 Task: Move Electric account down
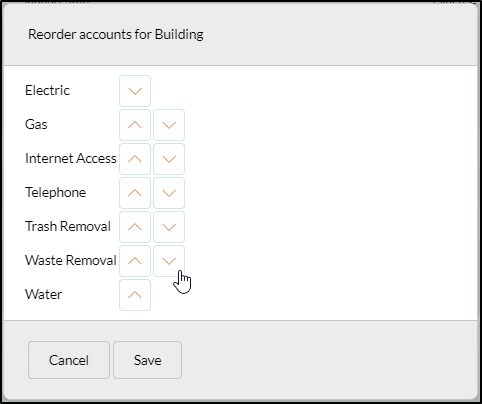click(x=135, y=91)
